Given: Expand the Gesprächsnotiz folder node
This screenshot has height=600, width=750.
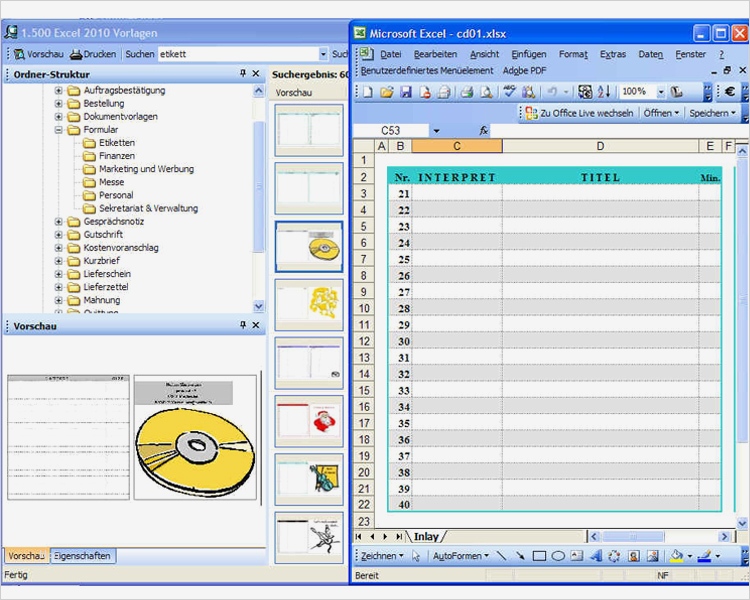Looking at the screenshot, I should point(58,222).
